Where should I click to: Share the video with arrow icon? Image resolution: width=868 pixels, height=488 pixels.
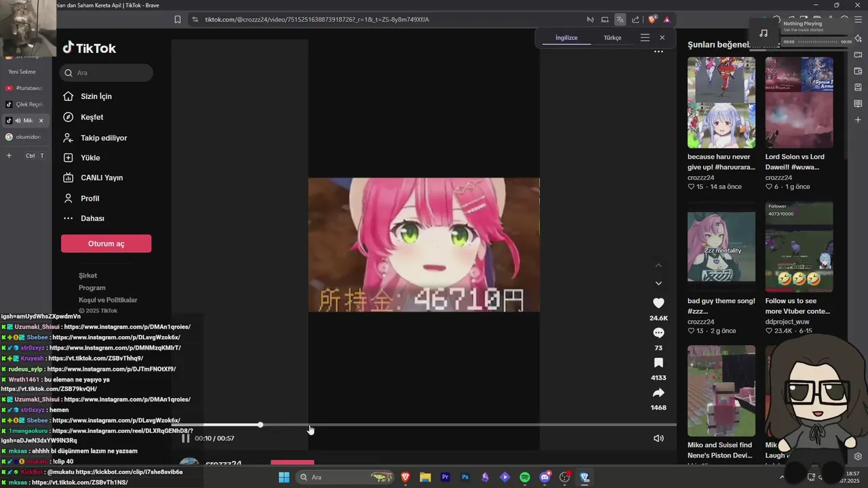point(658,393)
